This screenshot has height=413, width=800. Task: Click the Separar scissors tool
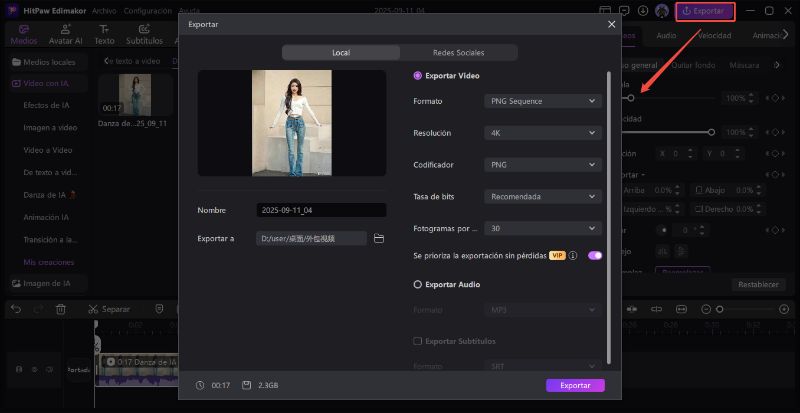coord(109,309)
